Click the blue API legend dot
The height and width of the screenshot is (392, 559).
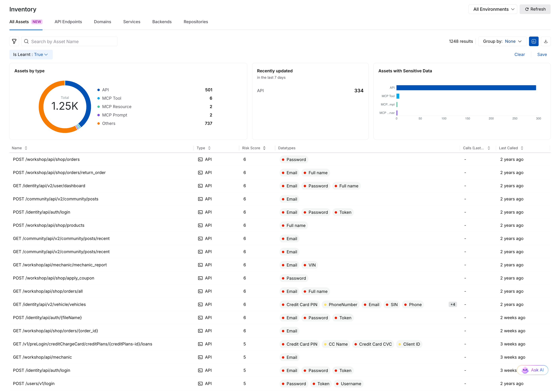[x=98, y=90]
